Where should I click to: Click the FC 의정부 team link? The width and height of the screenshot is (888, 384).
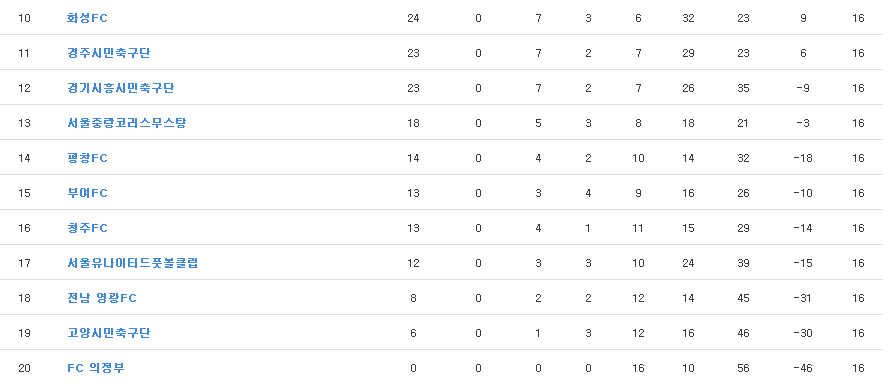(x=96, y=368)
